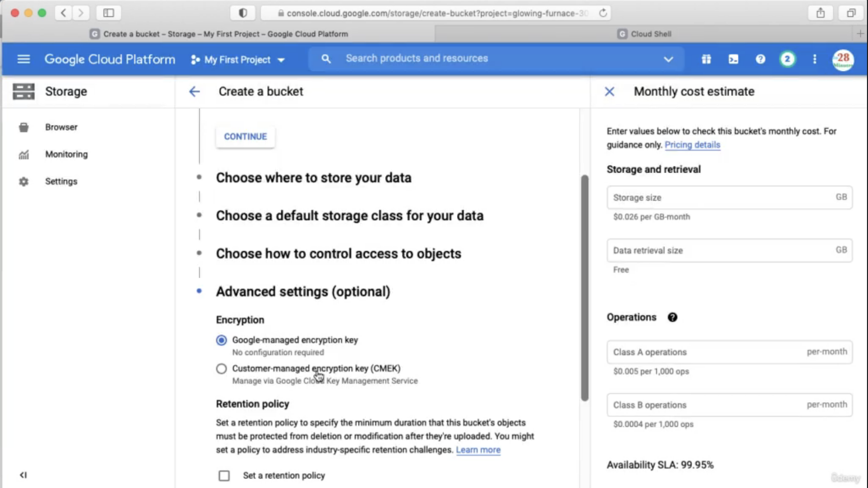Expand Choose a default storage class section
The height and width of the screenshot is (488, 868).
(x=350, y=215)
